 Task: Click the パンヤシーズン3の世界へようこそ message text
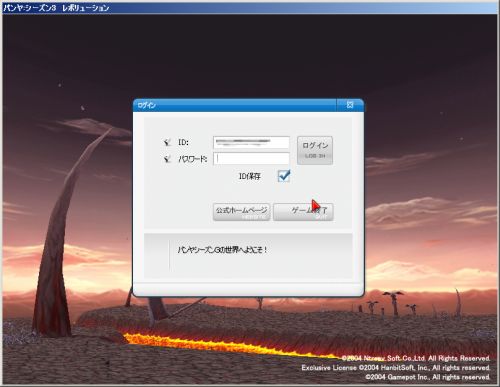coord(222,250)
